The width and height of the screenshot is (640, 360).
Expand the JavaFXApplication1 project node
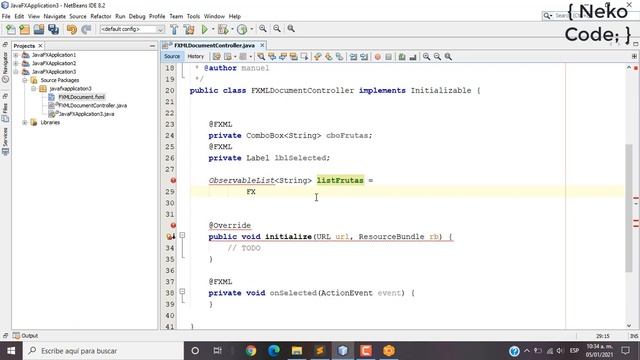click(x=16, y=55)
